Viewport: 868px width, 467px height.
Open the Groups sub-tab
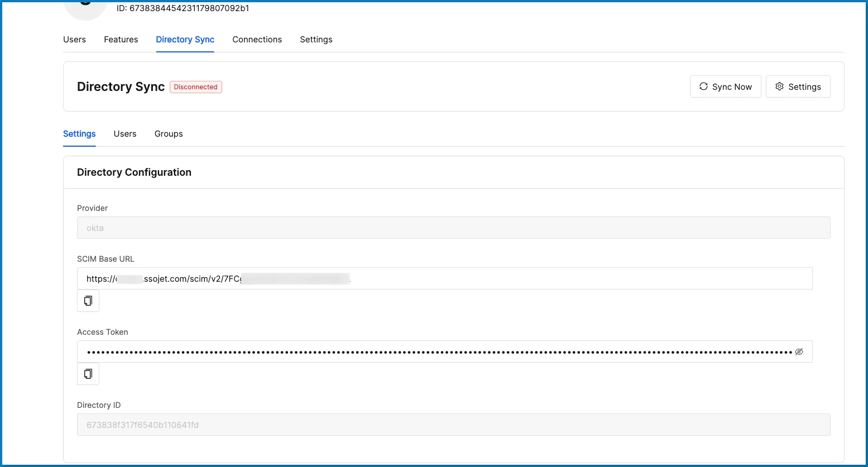(168, 134)
